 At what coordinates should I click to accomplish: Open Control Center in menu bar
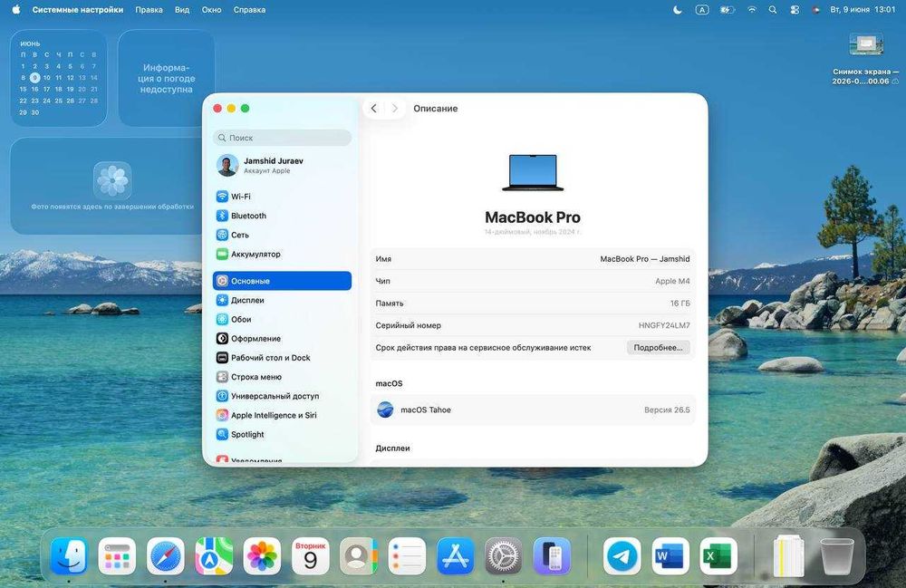(x=795, y=9)
